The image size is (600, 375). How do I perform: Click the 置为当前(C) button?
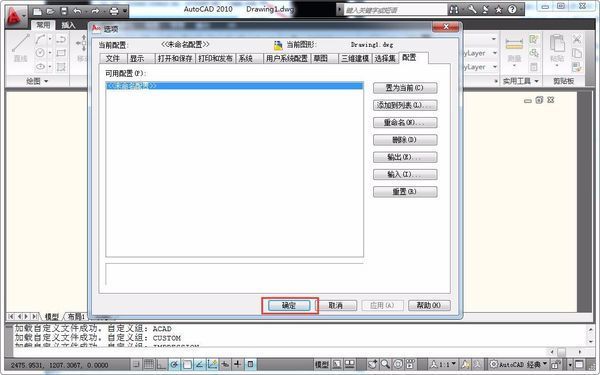click(x=405, y=88)
